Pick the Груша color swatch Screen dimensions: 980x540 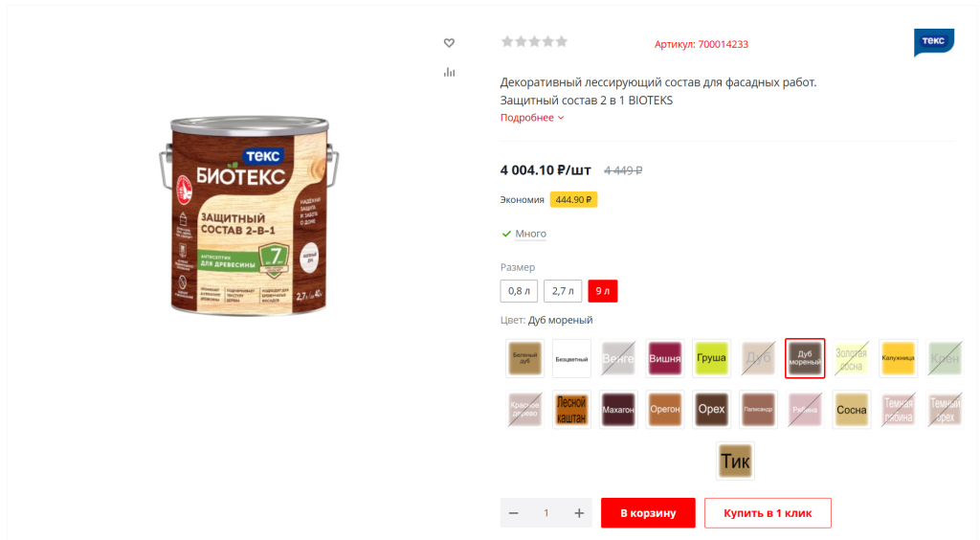coord(711,358)
